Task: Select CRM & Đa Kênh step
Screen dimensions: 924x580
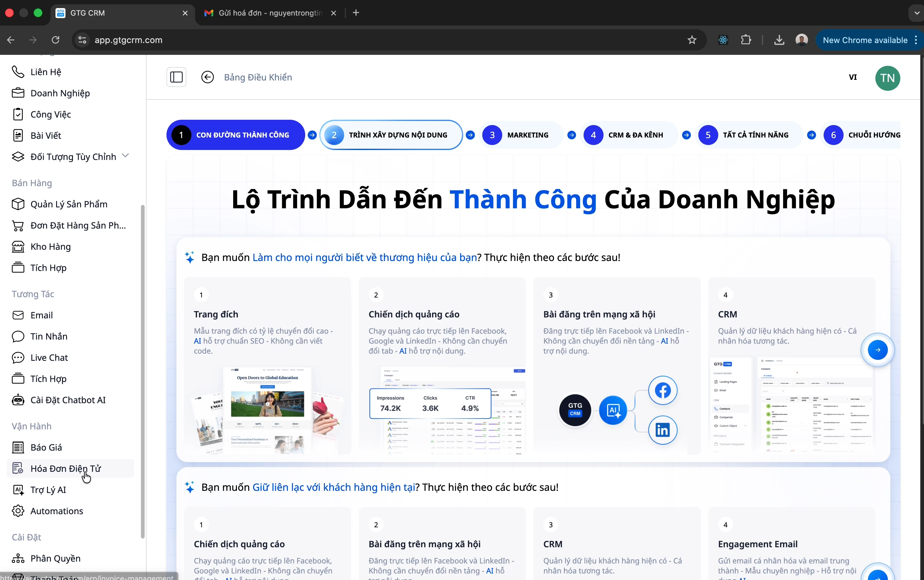Action: tap(628, 135)
